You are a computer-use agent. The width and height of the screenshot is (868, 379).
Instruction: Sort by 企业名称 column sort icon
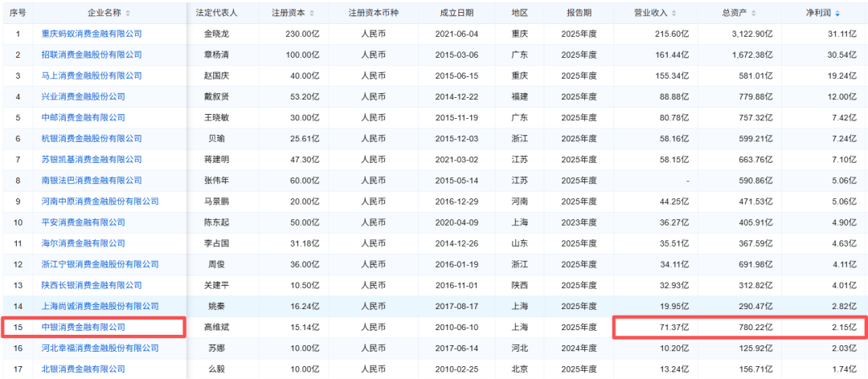click(x=129, y=13)
